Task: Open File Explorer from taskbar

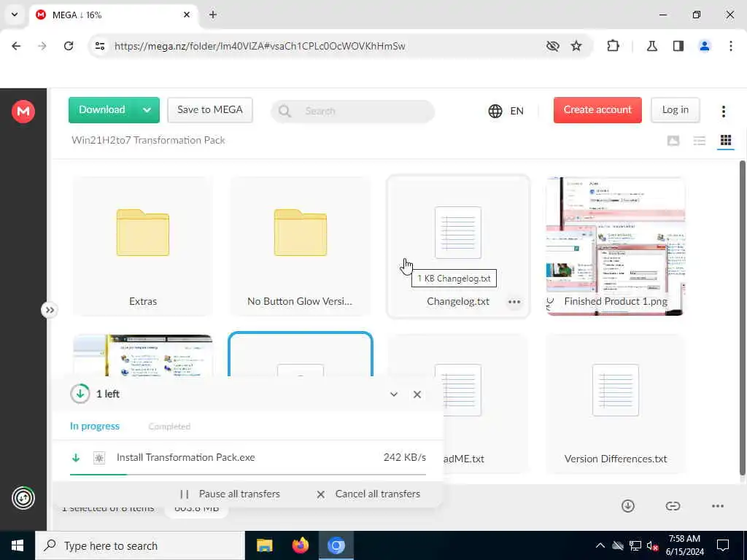Action: tap(264, 545)
